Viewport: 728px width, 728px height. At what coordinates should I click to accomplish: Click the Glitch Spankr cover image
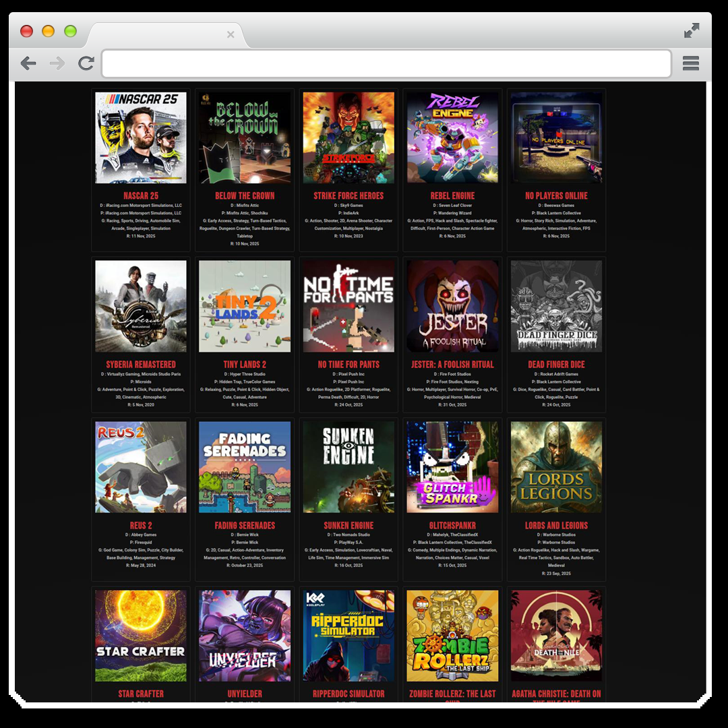pyautogui.click(x=452, y=467)
